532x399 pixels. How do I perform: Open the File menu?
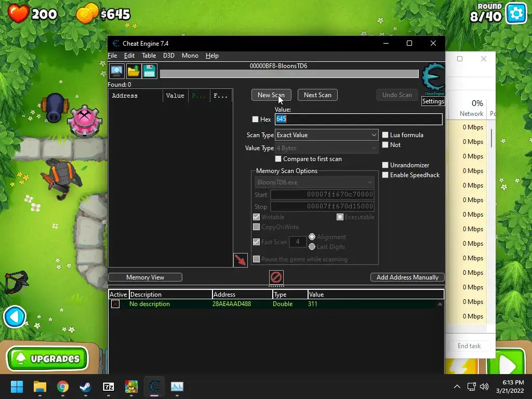[112, 55]
